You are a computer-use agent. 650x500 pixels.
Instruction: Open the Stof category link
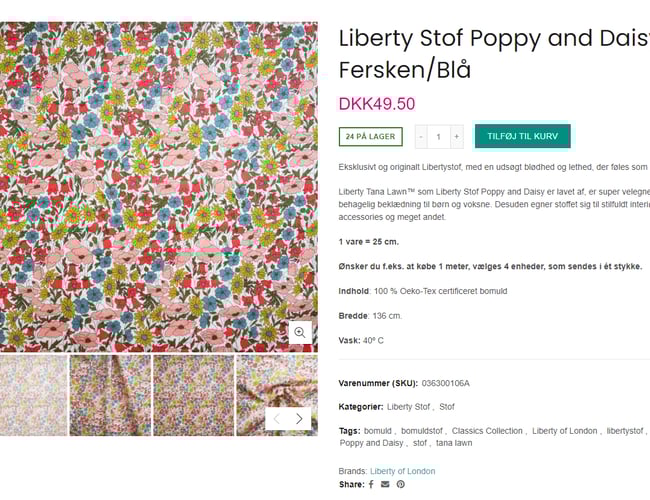[x=447, y=407]
